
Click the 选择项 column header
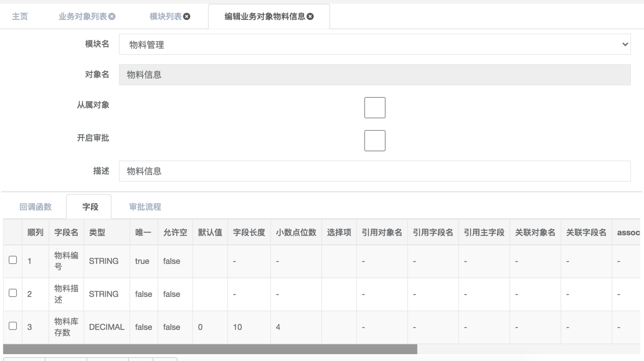(339, 232)
